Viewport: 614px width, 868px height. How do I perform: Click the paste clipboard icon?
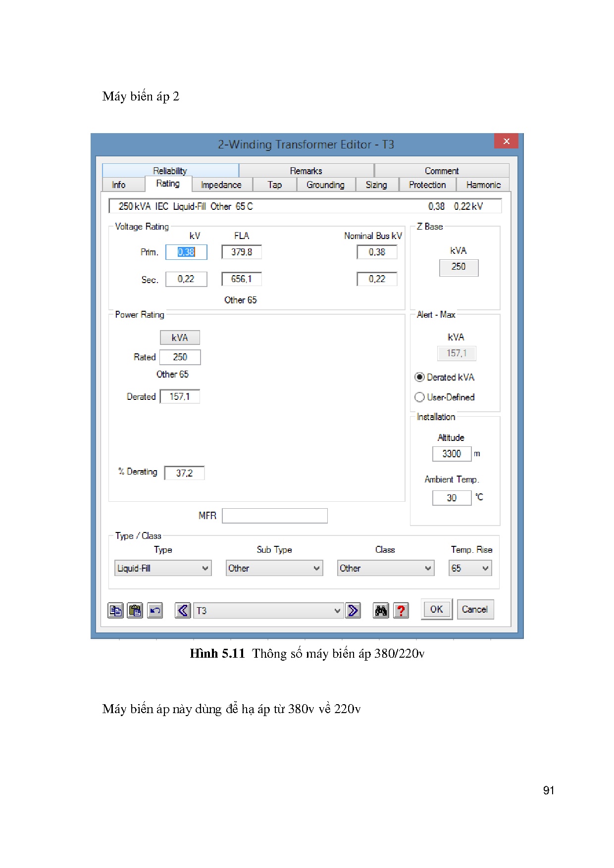pyautogui.click(x=135, y=611)
